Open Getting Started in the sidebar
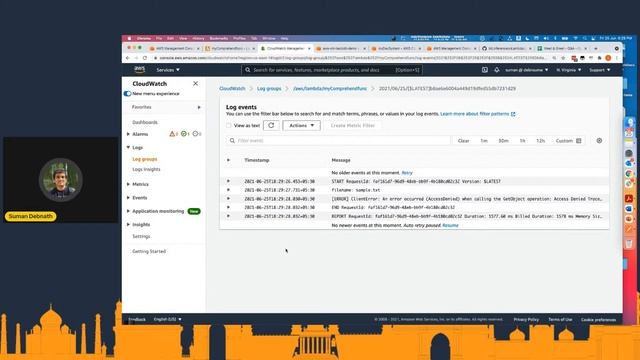Viewport: 640px width, 360px height. point(149,251)
